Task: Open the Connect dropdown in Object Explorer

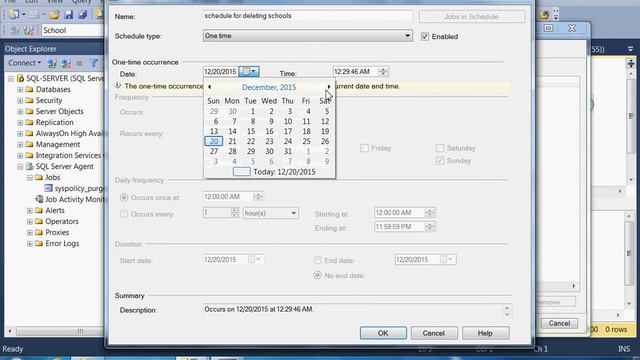Action: click(24, 63)
